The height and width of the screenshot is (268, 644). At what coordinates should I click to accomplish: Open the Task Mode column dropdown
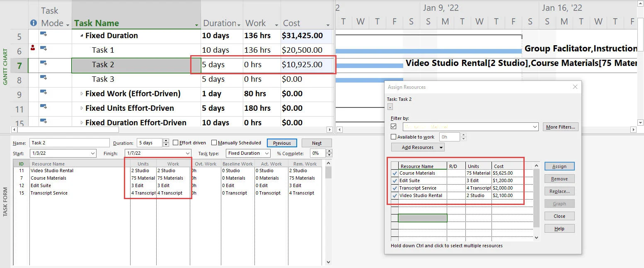[x=67, y=24]
